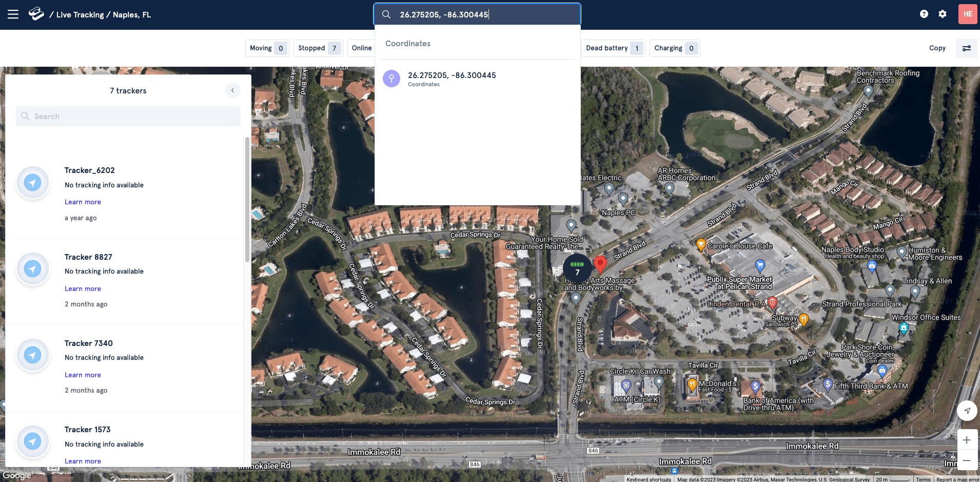Select the purple coordinates pin icon result
The image size is (980, 482).
[391, 79]
